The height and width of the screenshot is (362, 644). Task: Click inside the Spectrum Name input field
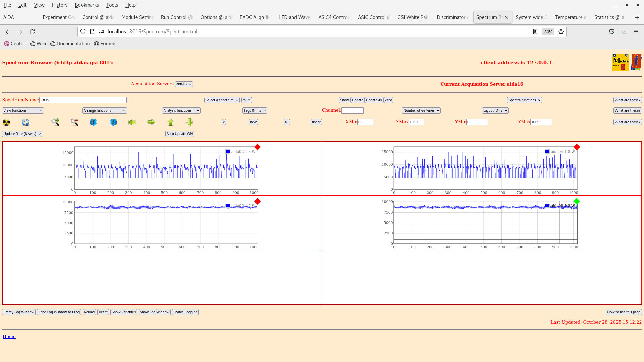tap(83, 100)
